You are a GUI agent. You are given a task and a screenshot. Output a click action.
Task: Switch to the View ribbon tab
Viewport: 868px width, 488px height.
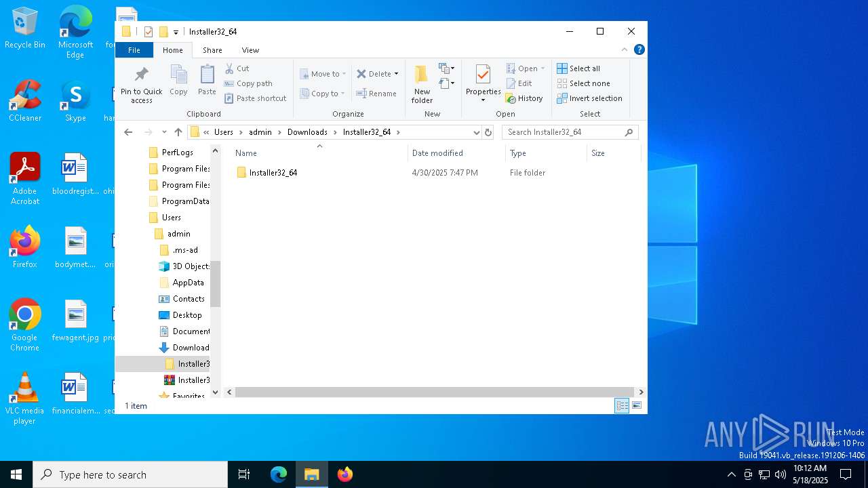250,50
